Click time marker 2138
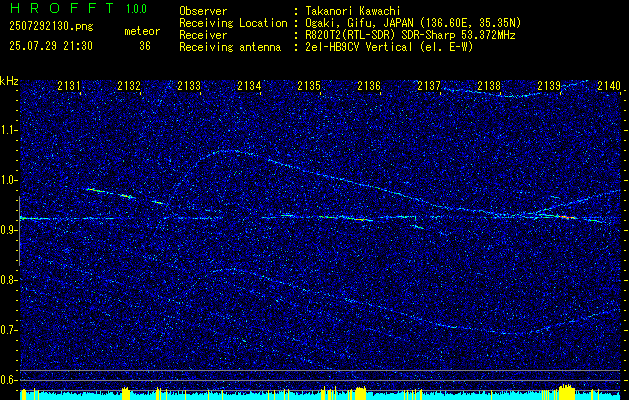The width and height of the screenshot is (629, 400). (x=489, y=85)
